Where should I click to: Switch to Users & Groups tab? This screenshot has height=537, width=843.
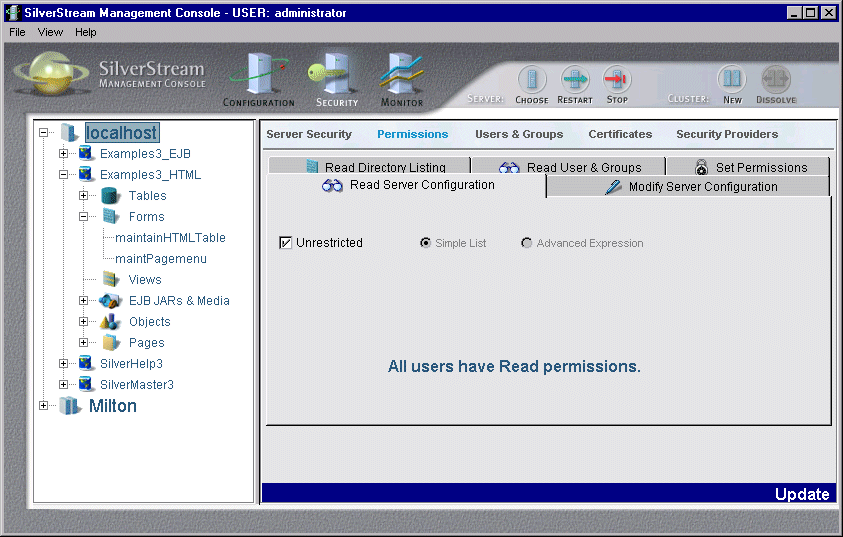tap(519, 134)
